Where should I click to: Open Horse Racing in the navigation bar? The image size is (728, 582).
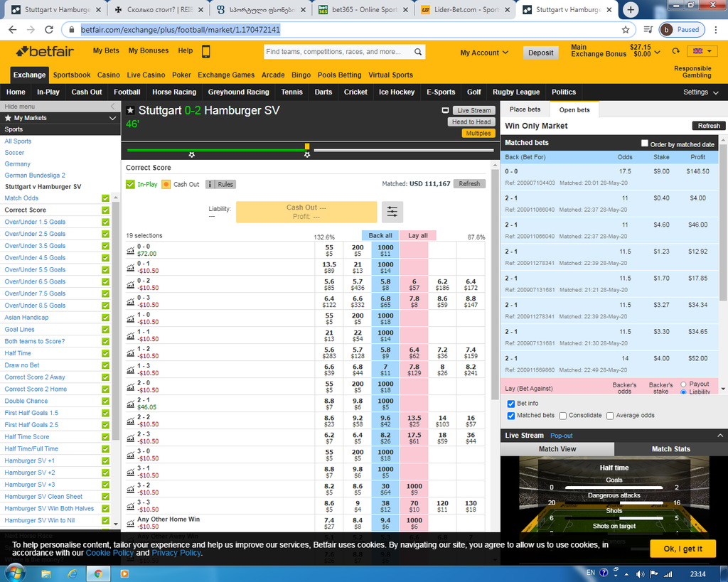pyautogui.click(x=174, y=92)
